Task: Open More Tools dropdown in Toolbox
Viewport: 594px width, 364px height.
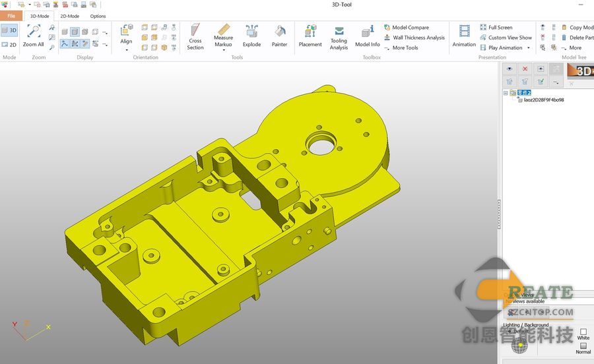Action: [401, 47]
